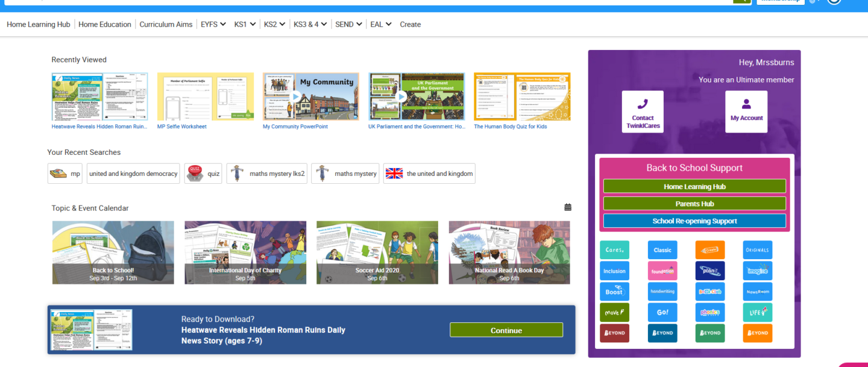Open the Soccer Aid 2020 event card
The width and height of the screenshot is (868, 367).
pos(377,253)
